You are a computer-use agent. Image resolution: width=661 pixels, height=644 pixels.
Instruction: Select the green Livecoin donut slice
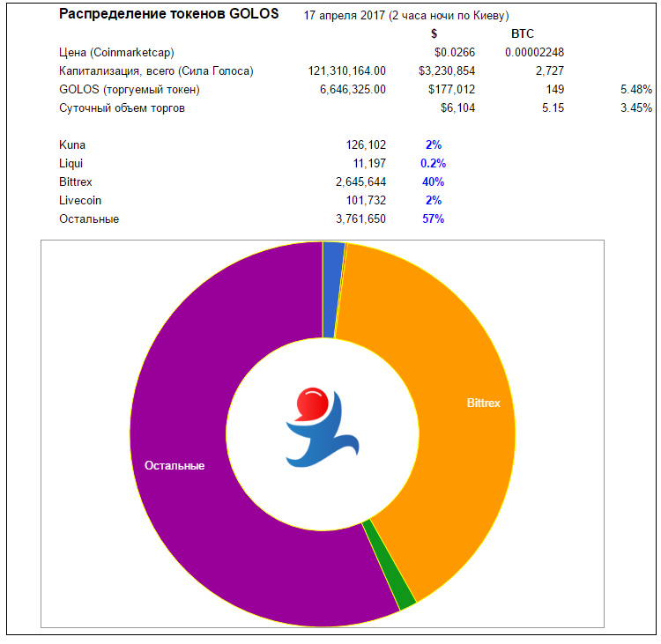click(x=389, y=565)
